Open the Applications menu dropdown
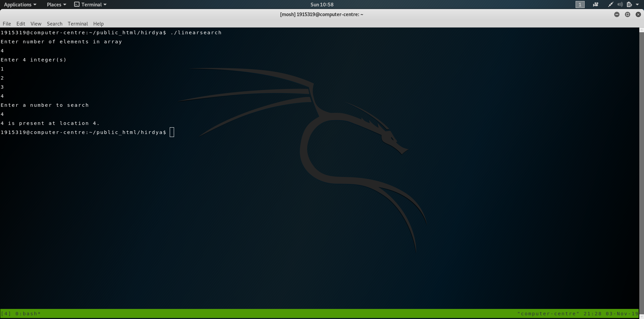The image size is (644, 319). click(20, 4)
